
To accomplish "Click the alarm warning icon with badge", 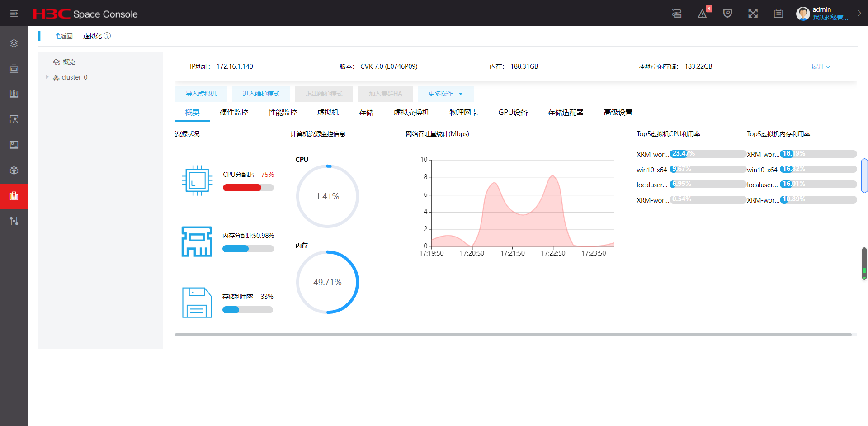I will (x=702, y=14).
